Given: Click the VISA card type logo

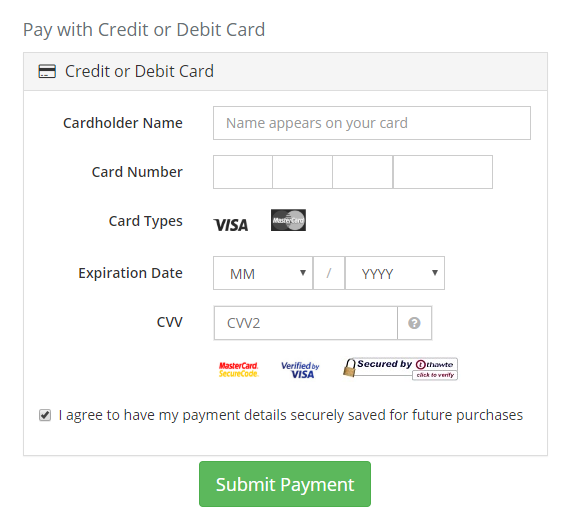Looking at the screenshot, I should coord(231,225).
